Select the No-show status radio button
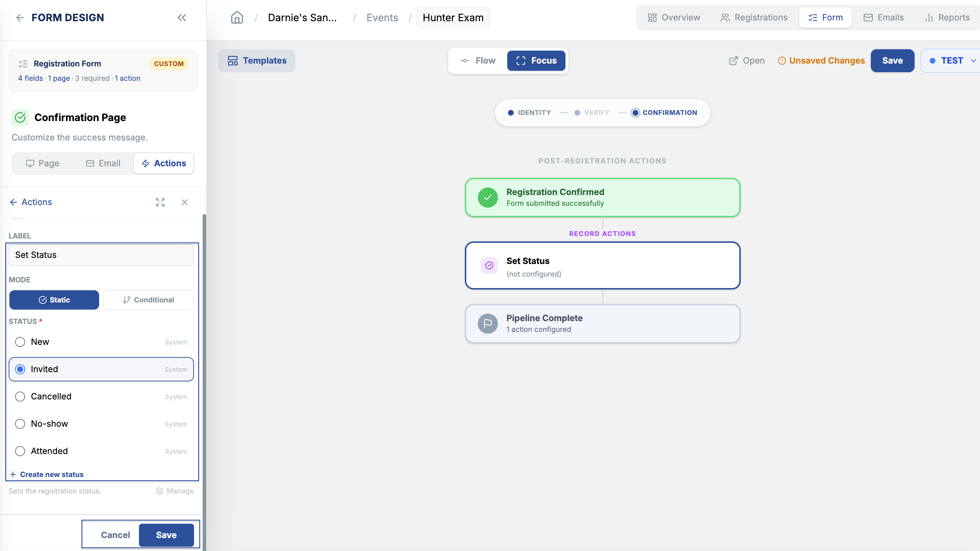The width and height of the screenshot is (980, 551). pos(20,424)
